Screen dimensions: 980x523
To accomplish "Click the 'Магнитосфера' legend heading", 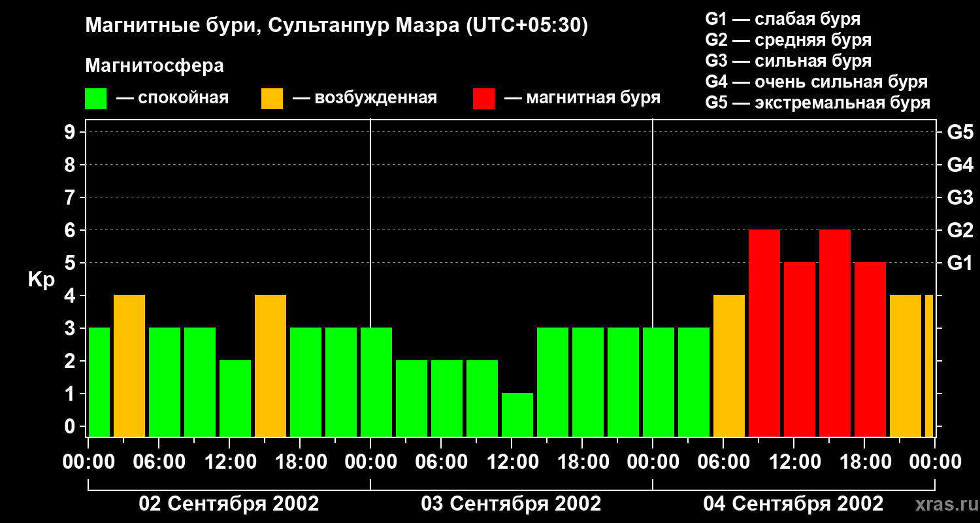I will (155, 66).
